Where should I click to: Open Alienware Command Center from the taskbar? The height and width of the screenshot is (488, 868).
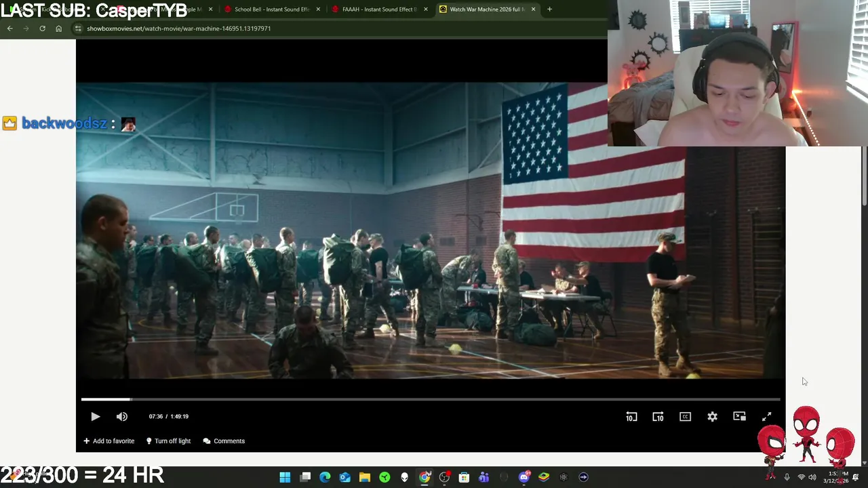[404, 477]
